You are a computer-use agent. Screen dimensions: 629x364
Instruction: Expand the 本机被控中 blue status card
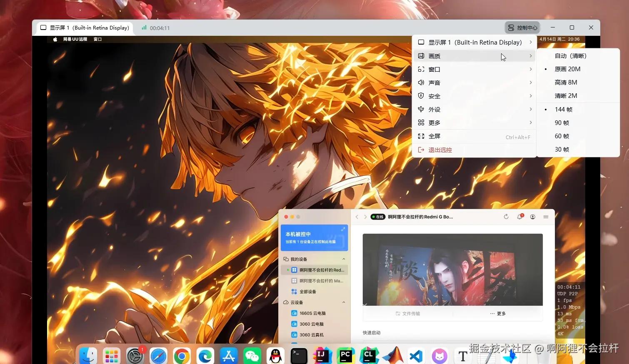click(343, 229)
